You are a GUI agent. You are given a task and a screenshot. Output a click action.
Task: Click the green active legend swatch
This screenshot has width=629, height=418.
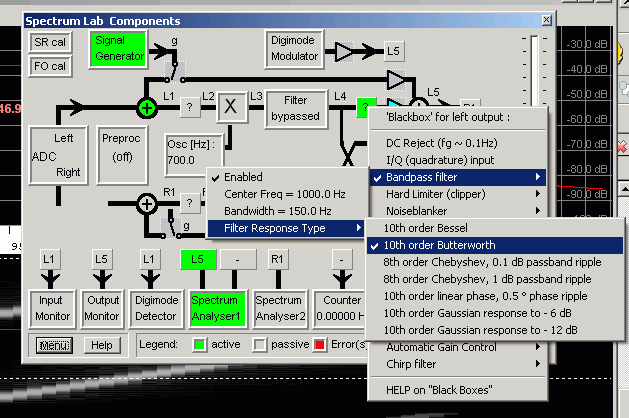200,345
